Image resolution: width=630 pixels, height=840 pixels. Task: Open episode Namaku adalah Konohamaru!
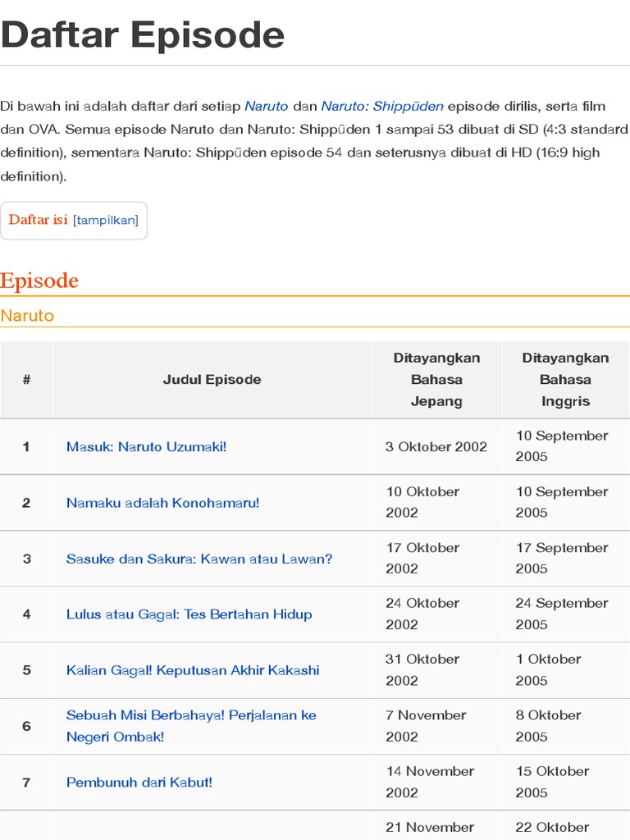click(162, 503)
